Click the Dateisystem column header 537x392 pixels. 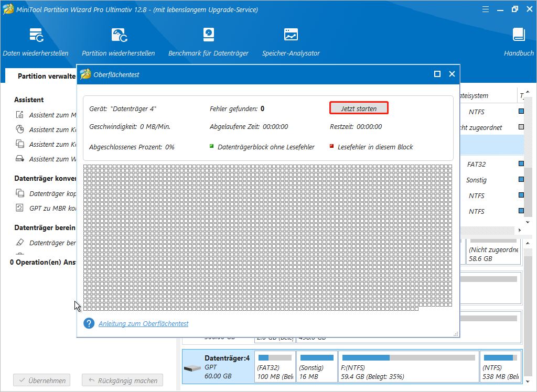(x=474, y=95)
